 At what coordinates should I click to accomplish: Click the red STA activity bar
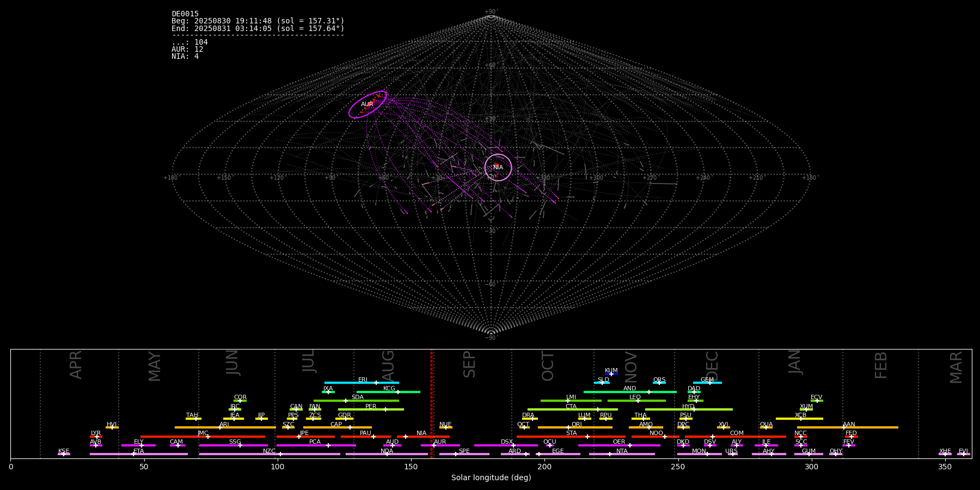point(571,436)
